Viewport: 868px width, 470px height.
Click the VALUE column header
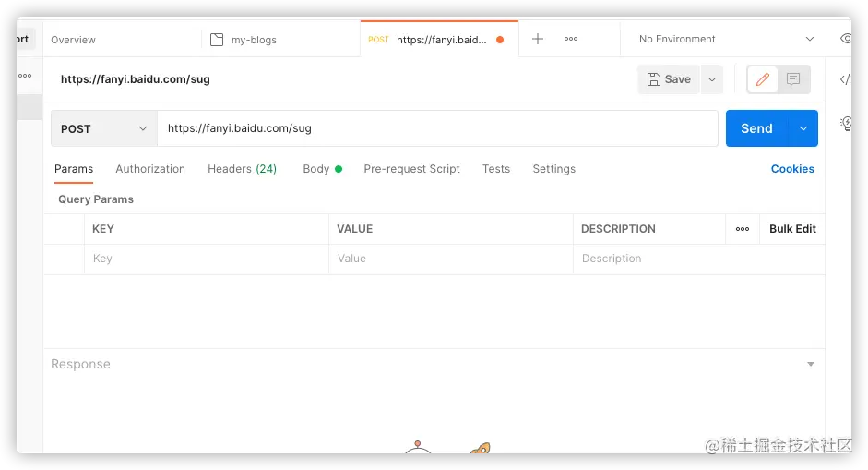click(x=355, y=229)
